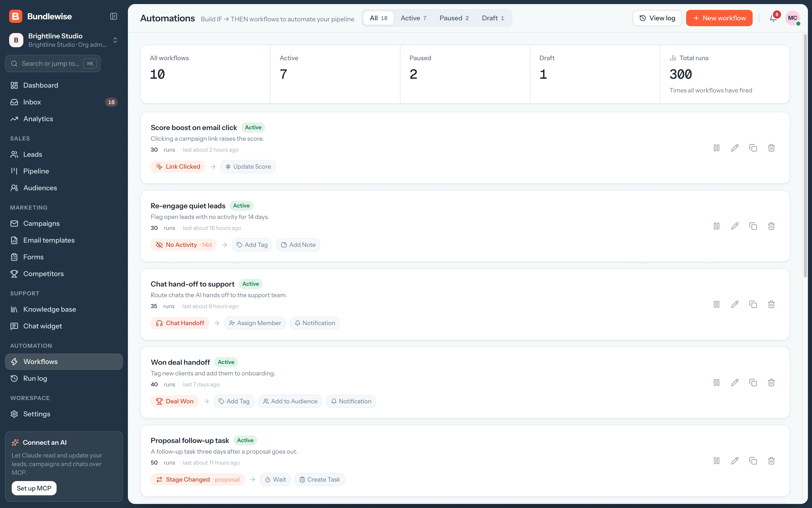
Task: Click New workflow button
Action: click(x=719, y=18)
